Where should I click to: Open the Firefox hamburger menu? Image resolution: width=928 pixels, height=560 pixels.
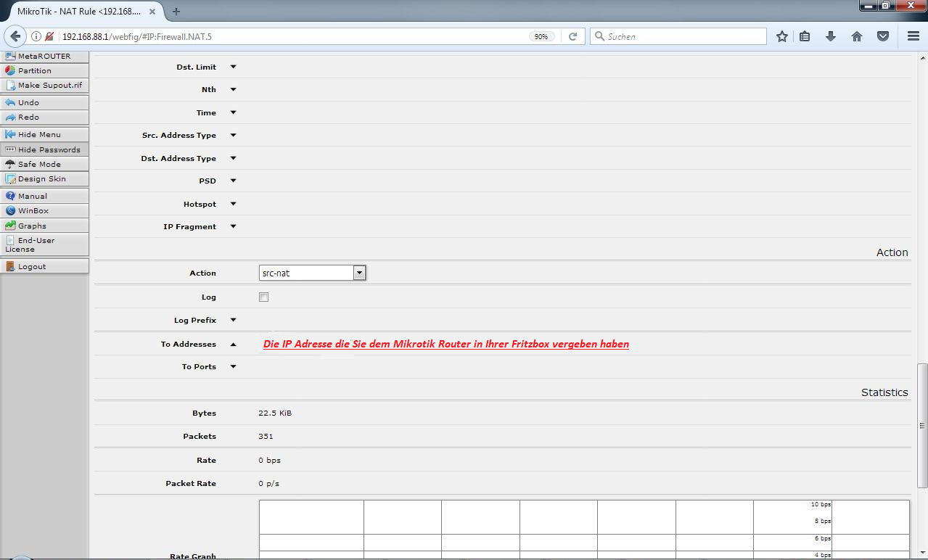[913, 36]
